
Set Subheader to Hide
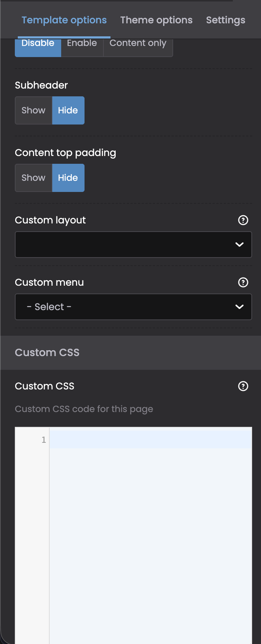click(68, 110)
